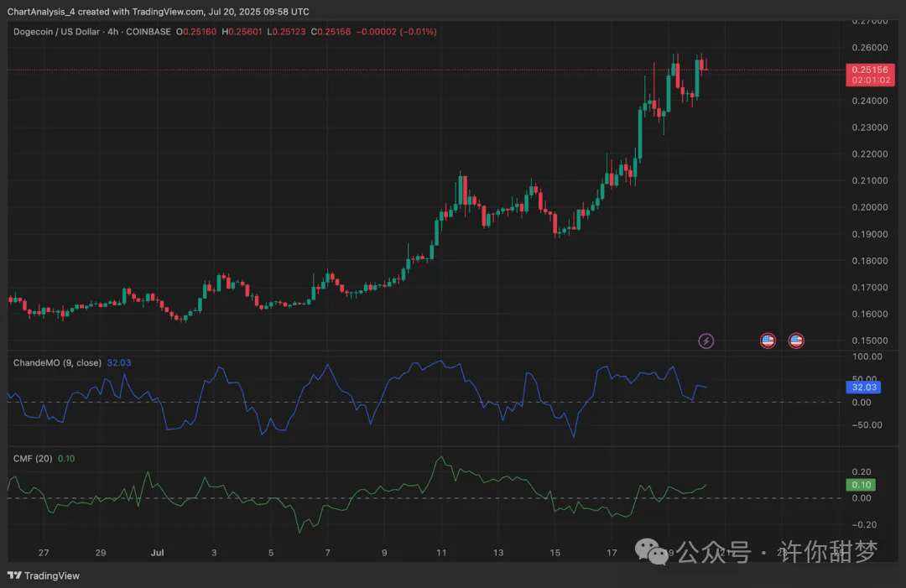Click the −0.00002 (−0.01%) change value
The image size is (906, 588).
(396, 32)
